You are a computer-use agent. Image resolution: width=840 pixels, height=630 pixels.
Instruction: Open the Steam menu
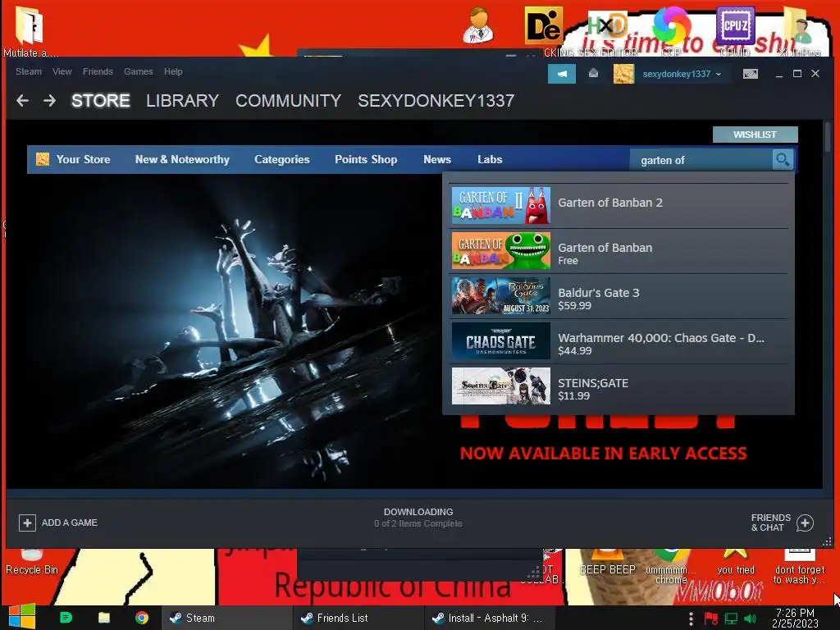29,71
